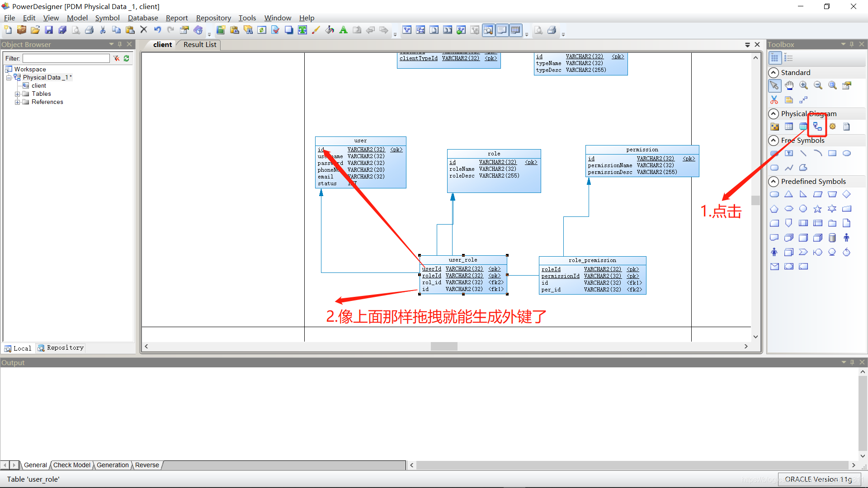Viewport: 868px width, 488px height.
Task: Collapse the Physical Diagram toolbox section
Action: click(774, 113)
